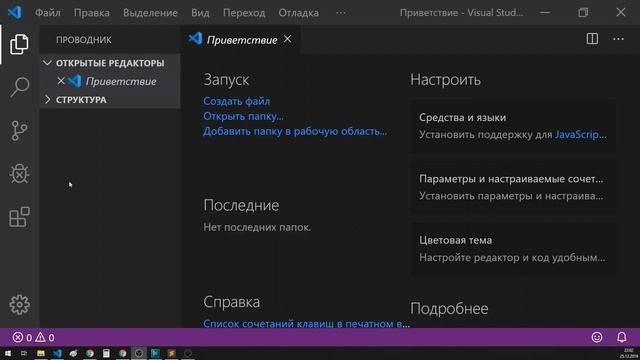Viewport: 640px width, 360px height.
Task: Click the window title Приветствие - Visual Studio
Action: pyautogui.click(x=461, y=13)
